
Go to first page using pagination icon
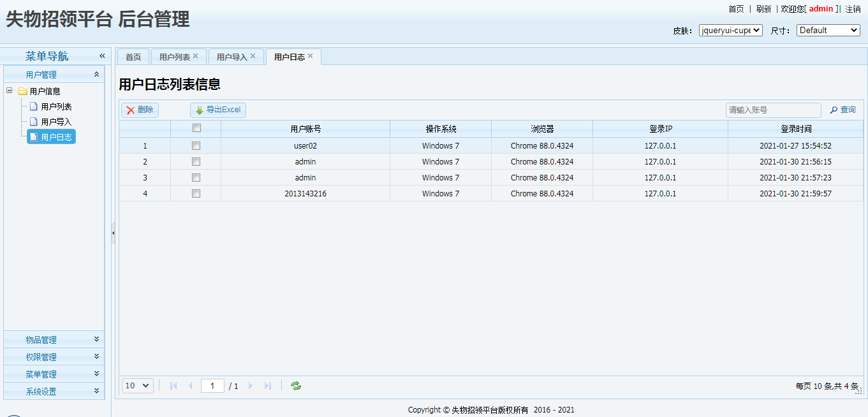173,386
